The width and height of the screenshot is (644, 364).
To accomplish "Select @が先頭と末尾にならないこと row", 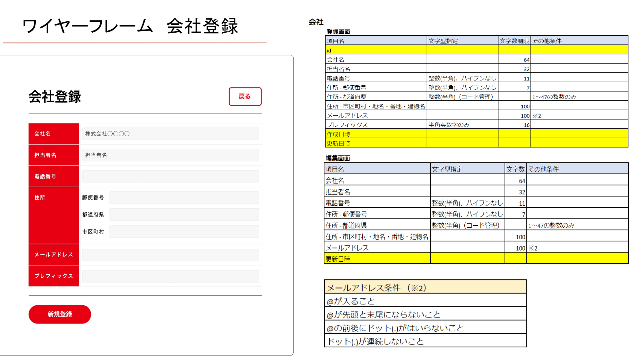I will tap(425, 314).
